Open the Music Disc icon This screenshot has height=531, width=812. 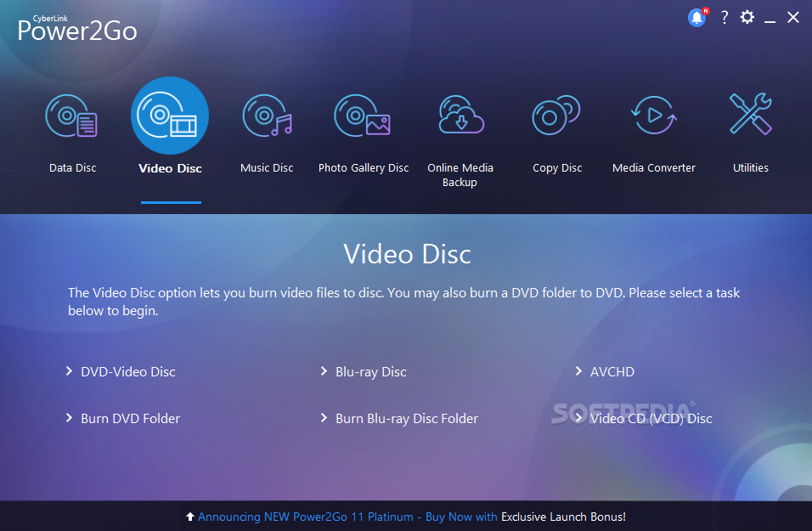(267, 116)
